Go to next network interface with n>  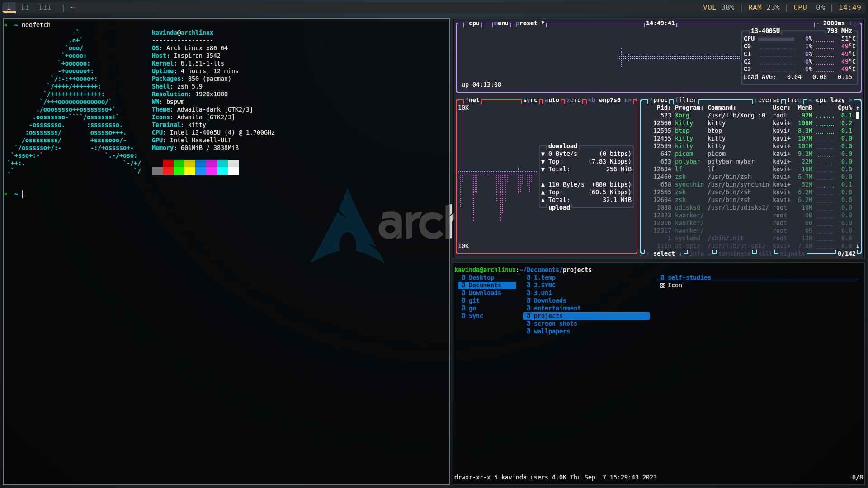pyautogui.click(x=628, y=100)
